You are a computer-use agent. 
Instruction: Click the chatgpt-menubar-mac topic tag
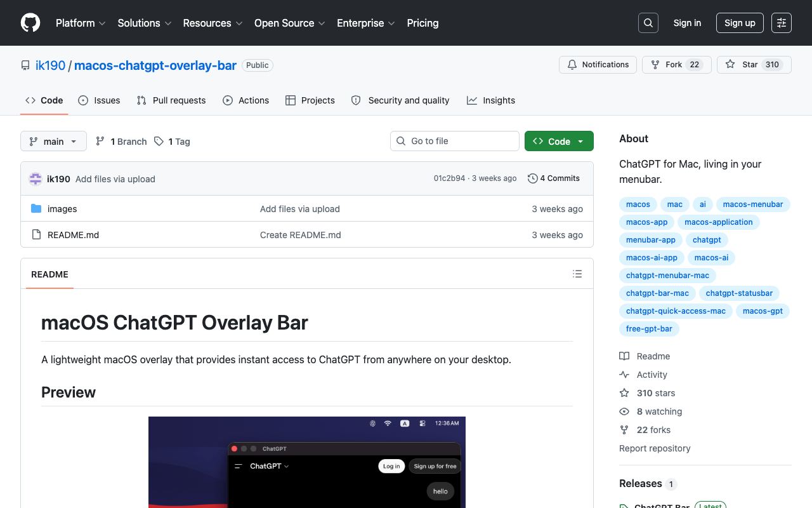667,276
